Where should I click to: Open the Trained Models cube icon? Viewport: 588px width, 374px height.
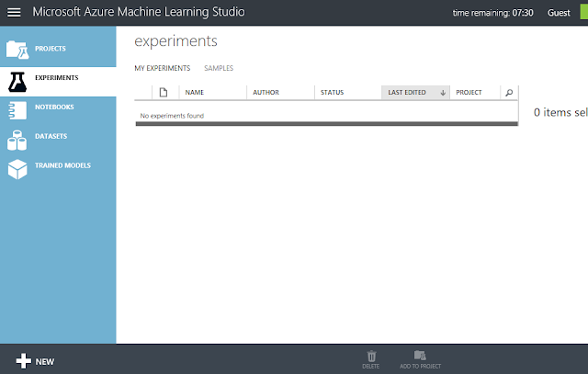click(17, 169)
